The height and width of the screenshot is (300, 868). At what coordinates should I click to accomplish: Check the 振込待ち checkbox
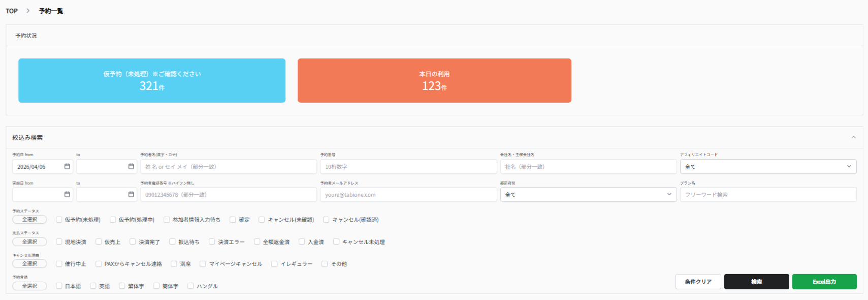(x=172, y=242)
